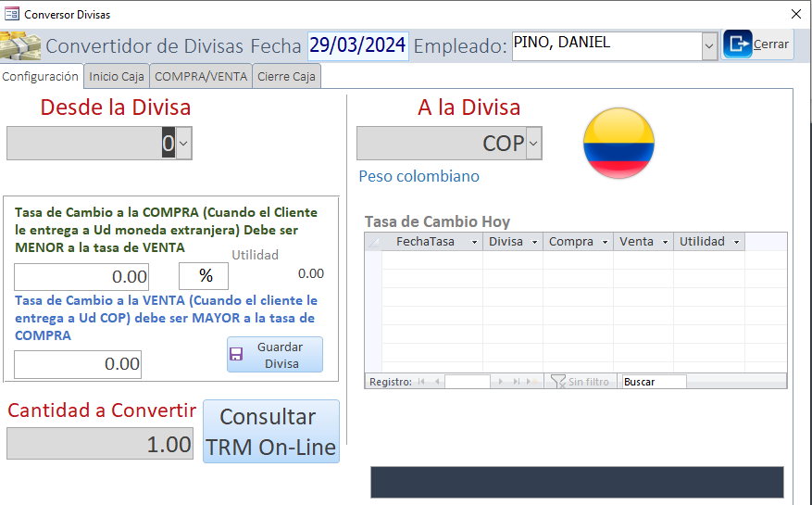Click the % utility button
The width and height of the screenshot is (812, 505).
[x=204, y=276]
